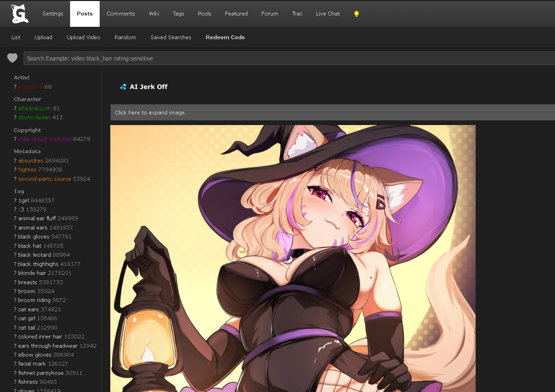Image resolution: width=555 pixels, height=392 pixels.
Task: Open the animal ear fluff tag
Action: click(x=37, y=219)
